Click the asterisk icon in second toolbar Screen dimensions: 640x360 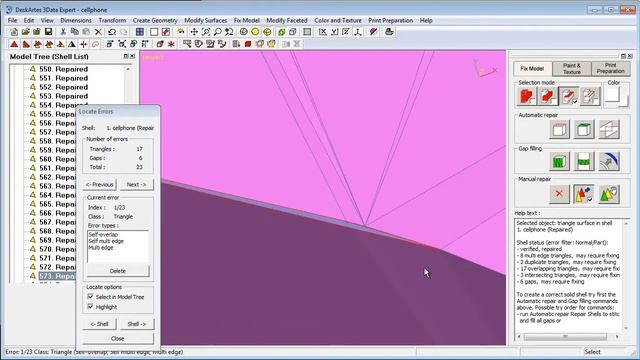171,44
